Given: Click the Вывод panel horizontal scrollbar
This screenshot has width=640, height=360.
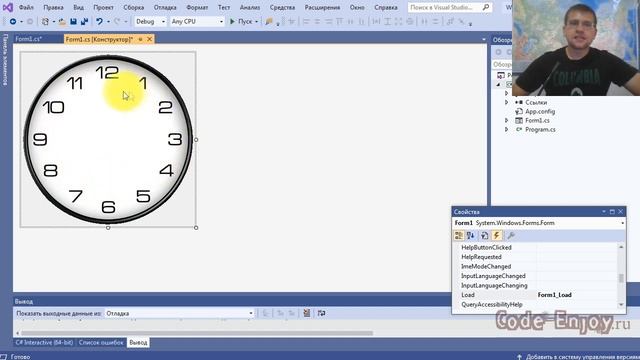Looking at the screenshot, I should coord(197,333).
